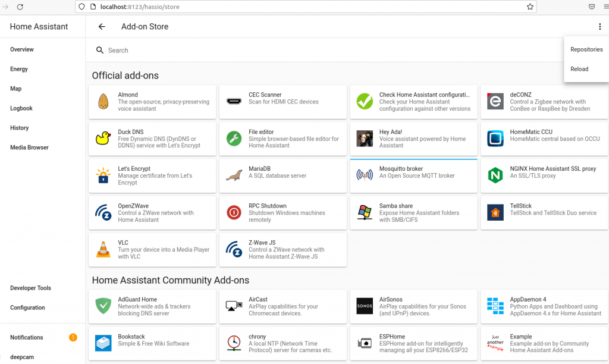Open the ESPHome add-on title
Viewport: 609px width, 364px height.
click(393, 337)
